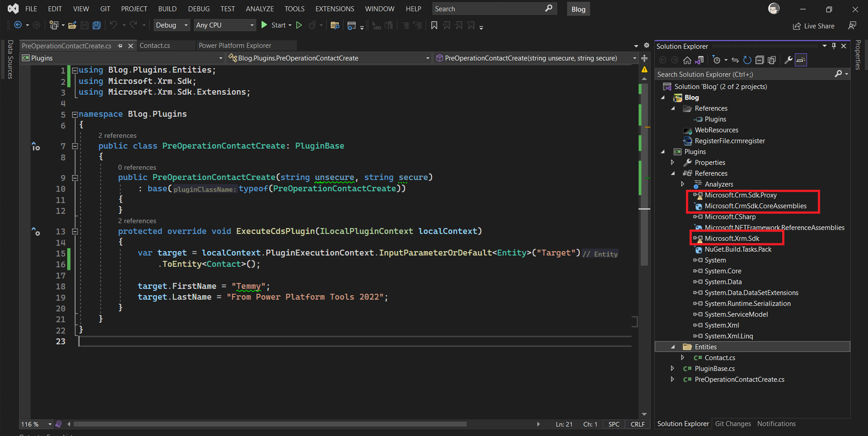Click the browser window toolbar icon
This screenshot has width=868, height=436.
tap(351, 25)
